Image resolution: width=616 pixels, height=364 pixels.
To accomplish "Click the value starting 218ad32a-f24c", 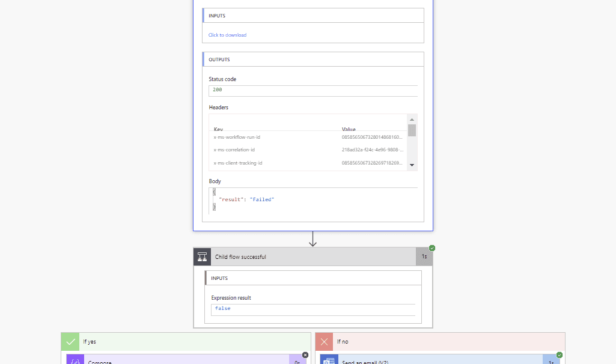I will (373, 150).
